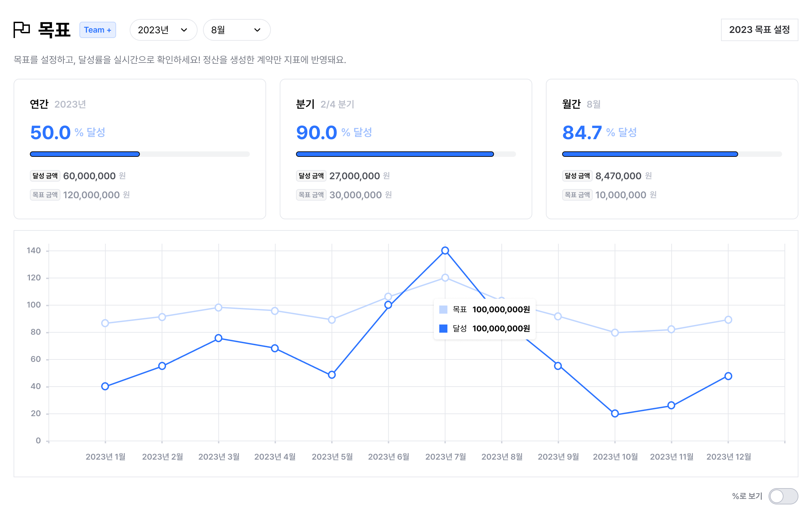Click the light blue 목표 legend swatch

click(x=443, y=309)
